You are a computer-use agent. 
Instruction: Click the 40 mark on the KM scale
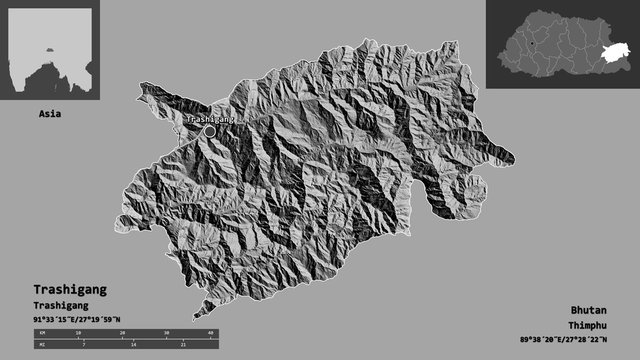point(211,333)
